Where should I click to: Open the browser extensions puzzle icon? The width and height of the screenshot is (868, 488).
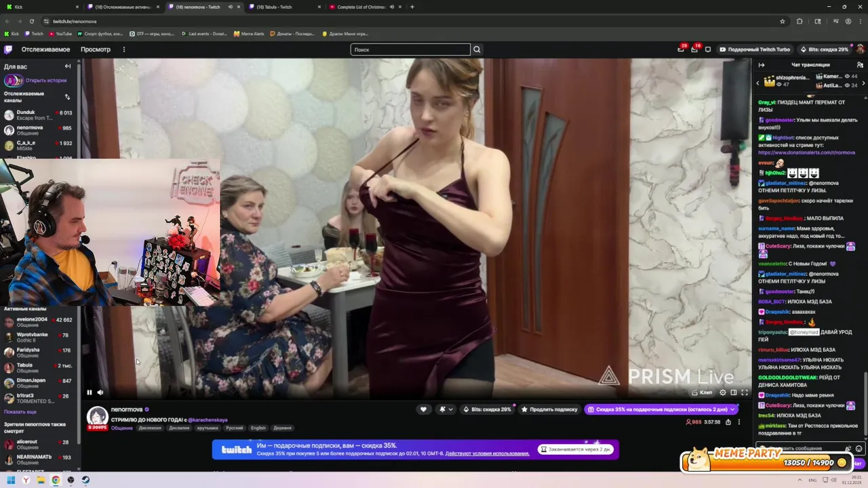(x=800, y=21)
